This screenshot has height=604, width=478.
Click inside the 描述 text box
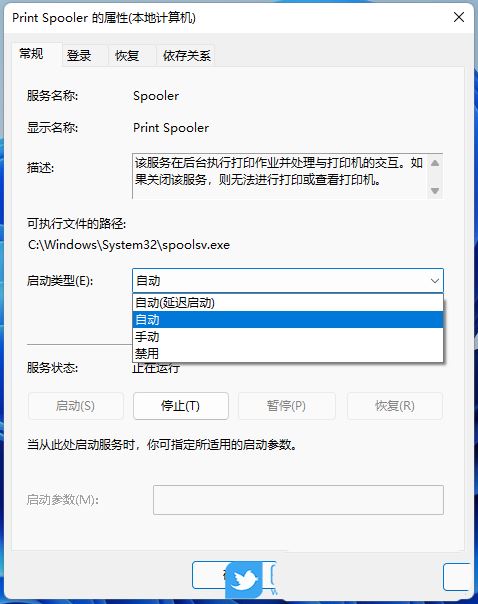tap(280, 176)
